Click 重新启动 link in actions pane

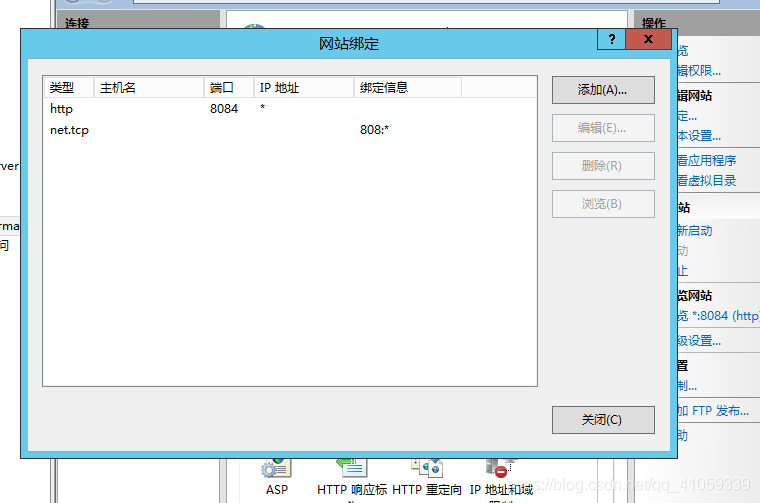pyautogui.click(x=695, y=231)
